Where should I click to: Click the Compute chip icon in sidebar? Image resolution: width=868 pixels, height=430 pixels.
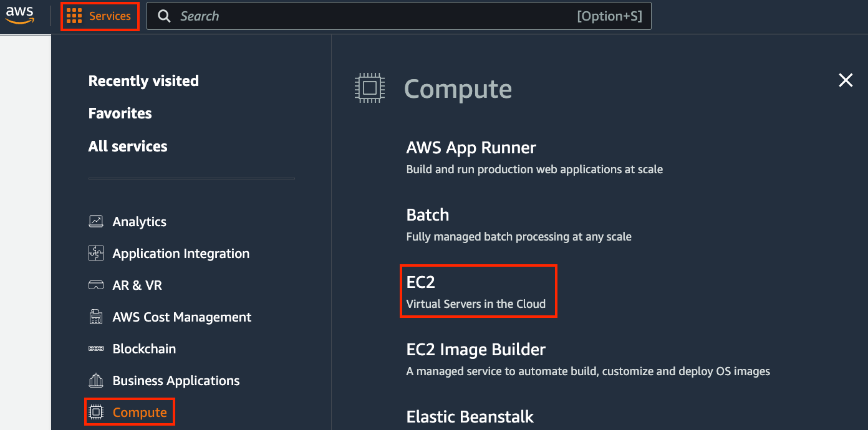coord(96,412)
